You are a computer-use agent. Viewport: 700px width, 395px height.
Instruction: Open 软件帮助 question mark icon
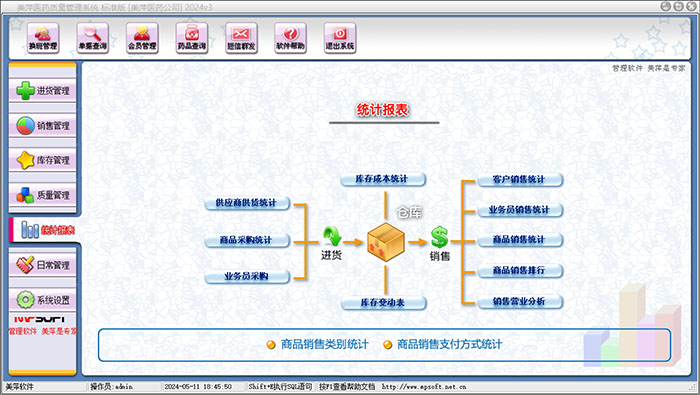click(x=290, y=38)
